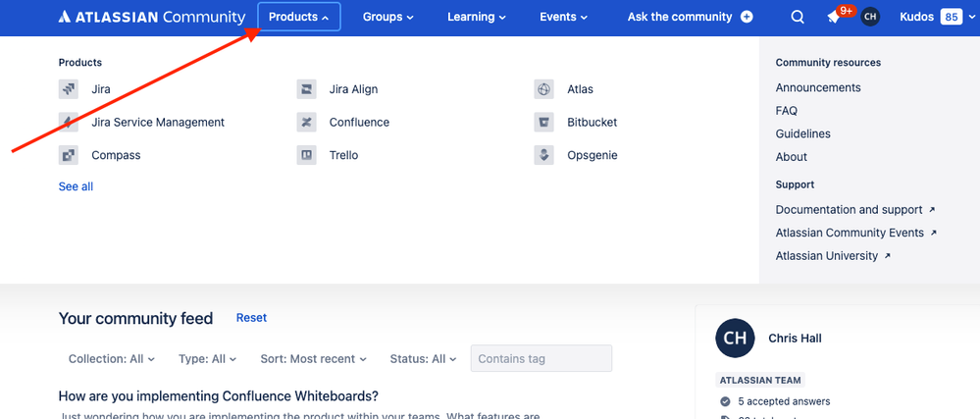Screen dimensions: 980x419
Task: Click the Products section heading in menu
Action: (80, 63)
